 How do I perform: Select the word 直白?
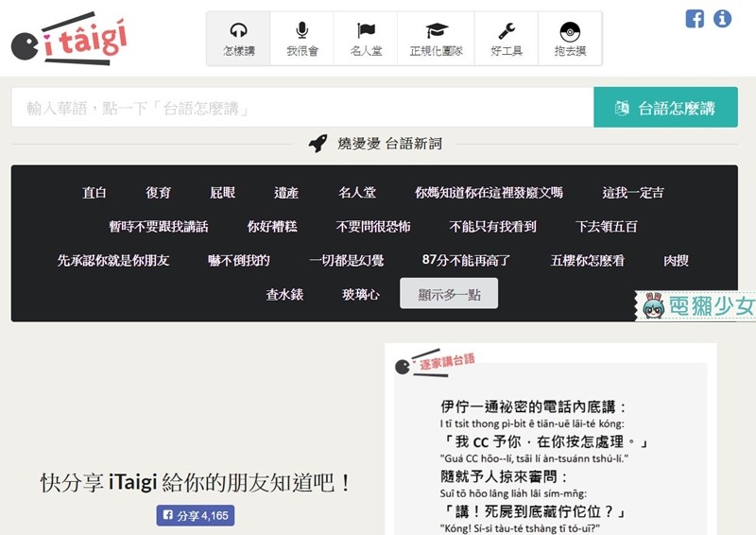[94, 193]
